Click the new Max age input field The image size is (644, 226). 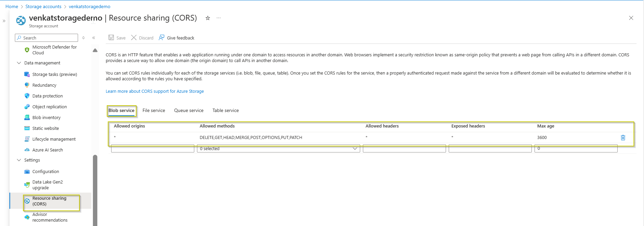click(576, 148)
